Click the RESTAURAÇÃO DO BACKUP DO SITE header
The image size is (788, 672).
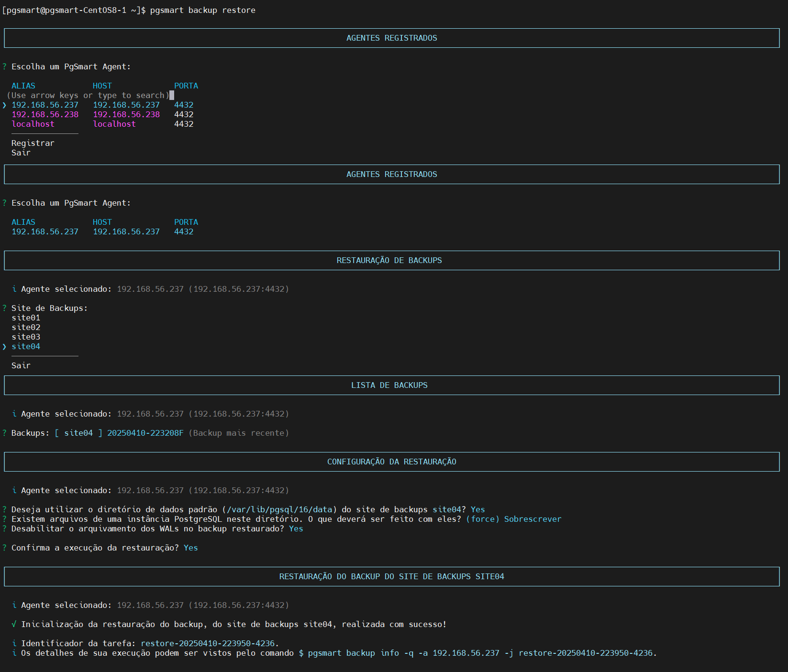point(392,576)
